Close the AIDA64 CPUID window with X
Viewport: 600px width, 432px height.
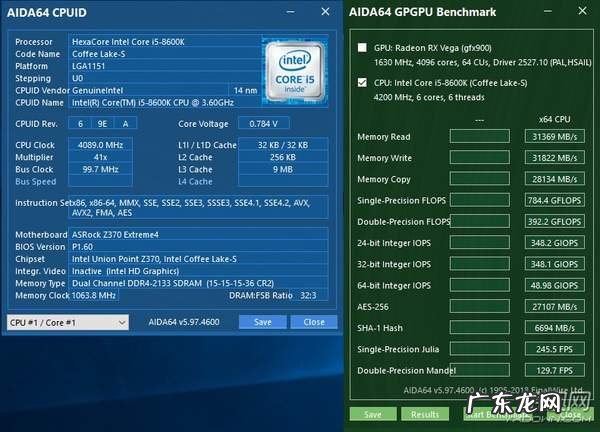tap(325, 12)
